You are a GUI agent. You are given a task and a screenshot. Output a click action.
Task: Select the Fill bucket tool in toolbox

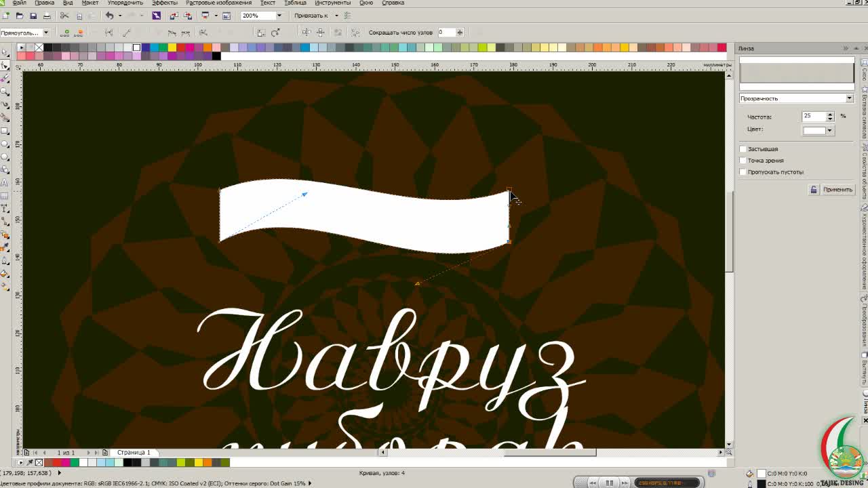pyautogui.click(x=5, y=274)
